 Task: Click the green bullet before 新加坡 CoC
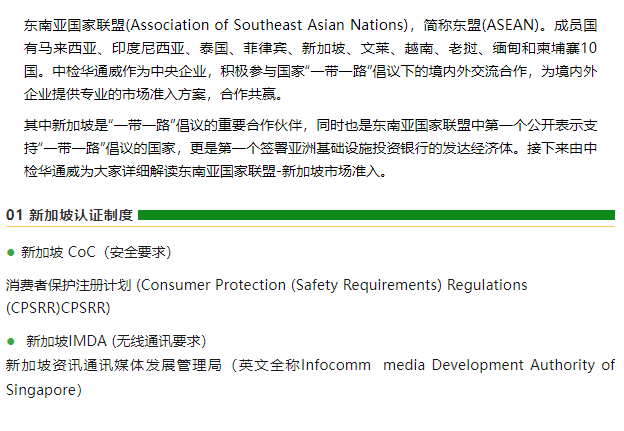pyautogui.click(x=11, y=252)
